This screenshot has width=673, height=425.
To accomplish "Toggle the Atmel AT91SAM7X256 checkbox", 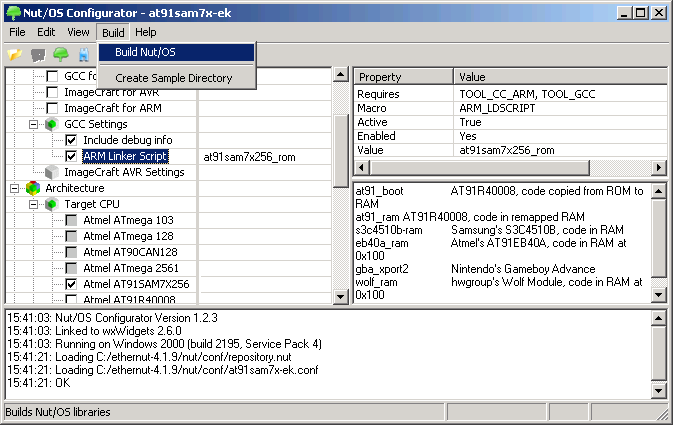I will tap(71, 284).
